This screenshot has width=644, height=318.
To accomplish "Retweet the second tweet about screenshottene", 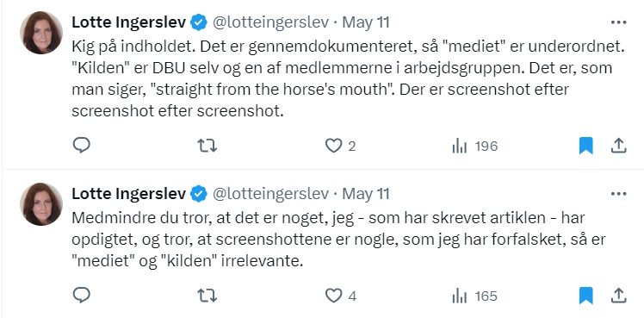I will 207,296.
